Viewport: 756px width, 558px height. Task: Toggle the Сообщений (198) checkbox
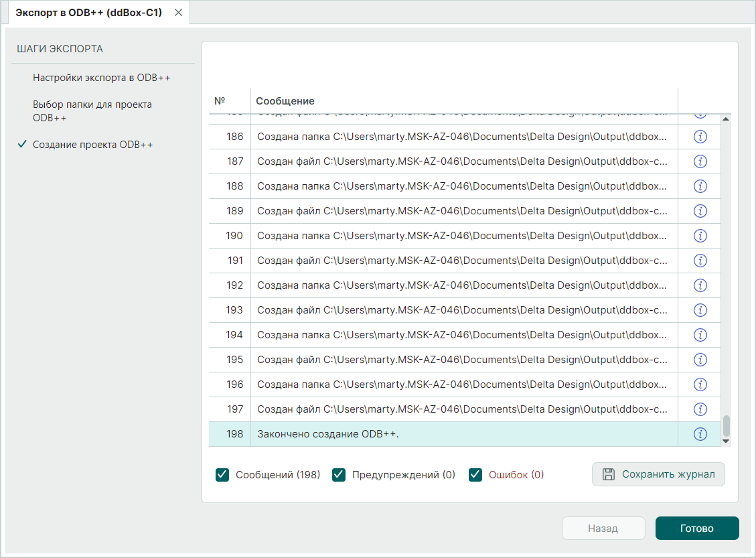pyautogui.click(x=222, y=475)
